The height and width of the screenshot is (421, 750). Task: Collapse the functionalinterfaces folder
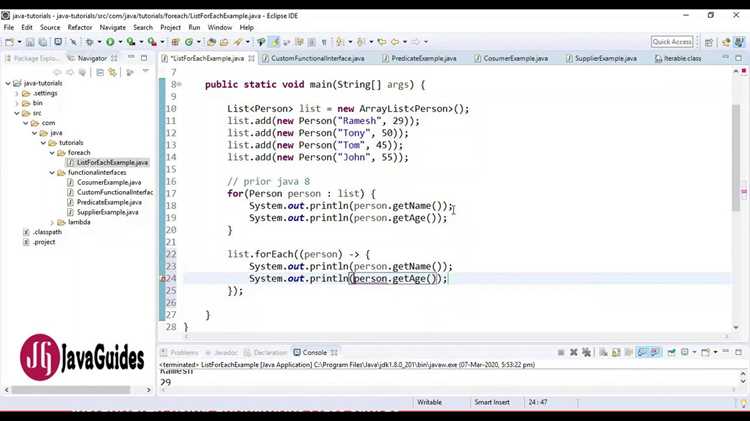(x=52, y=172)
